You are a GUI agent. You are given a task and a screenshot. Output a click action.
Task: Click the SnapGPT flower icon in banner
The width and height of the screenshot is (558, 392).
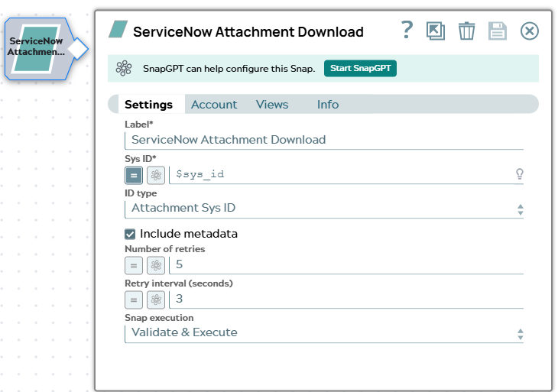coord(124,68)
